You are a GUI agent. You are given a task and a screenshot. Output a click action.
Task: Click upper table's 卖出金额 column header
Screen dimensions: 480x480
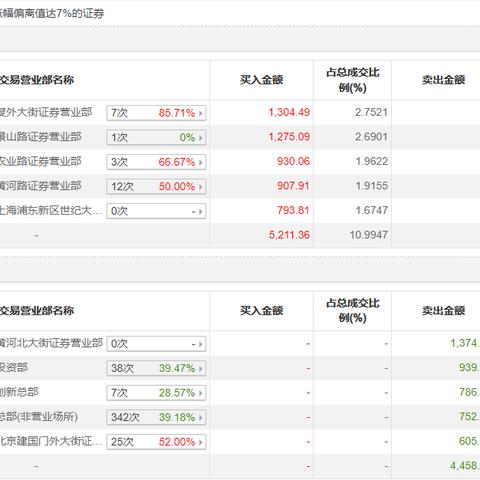click(444, 80)
